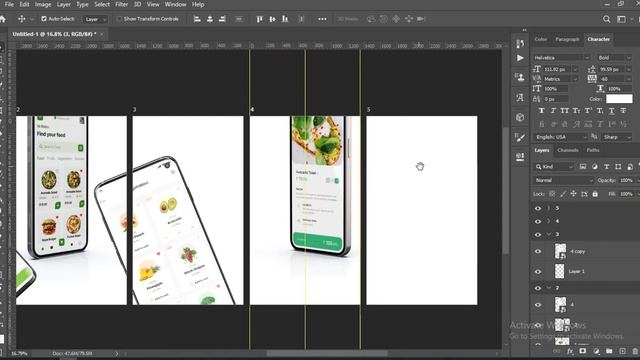Expand group 5 in Layers panel
640x360 pixels.
pyautogui.click(x=549, y=209)
